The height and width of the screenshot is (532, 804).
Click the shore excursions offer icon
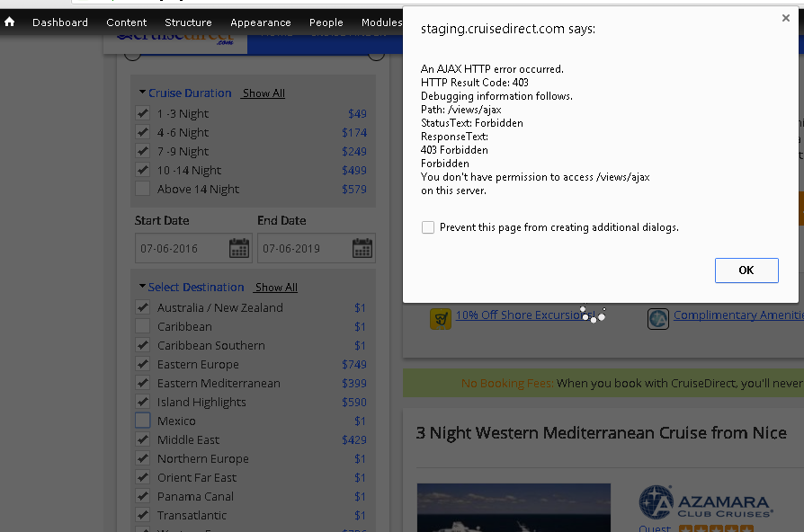click(441, 319)
